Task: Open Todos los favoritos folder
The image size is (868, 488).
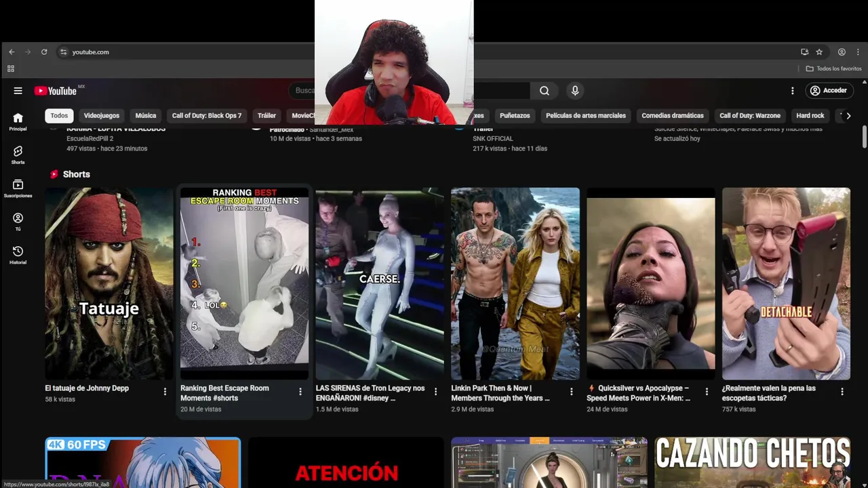Action: click(x=833, y=68)
